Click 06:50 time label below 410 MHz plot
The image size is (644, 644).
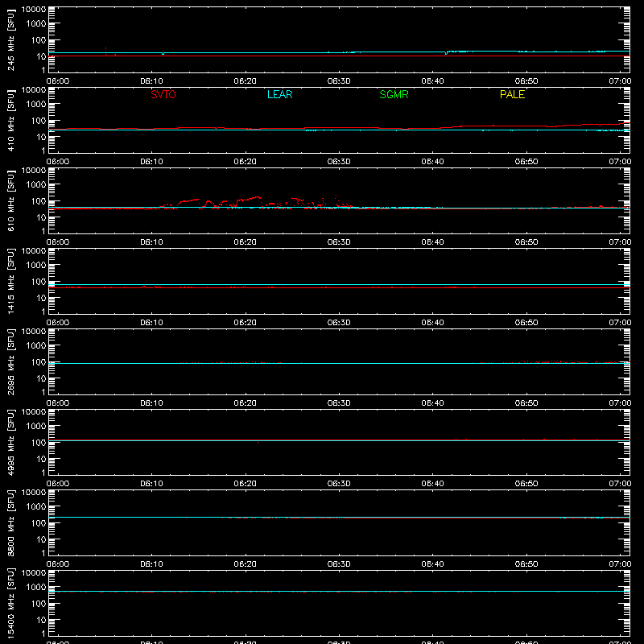click(x=526, y=162)
